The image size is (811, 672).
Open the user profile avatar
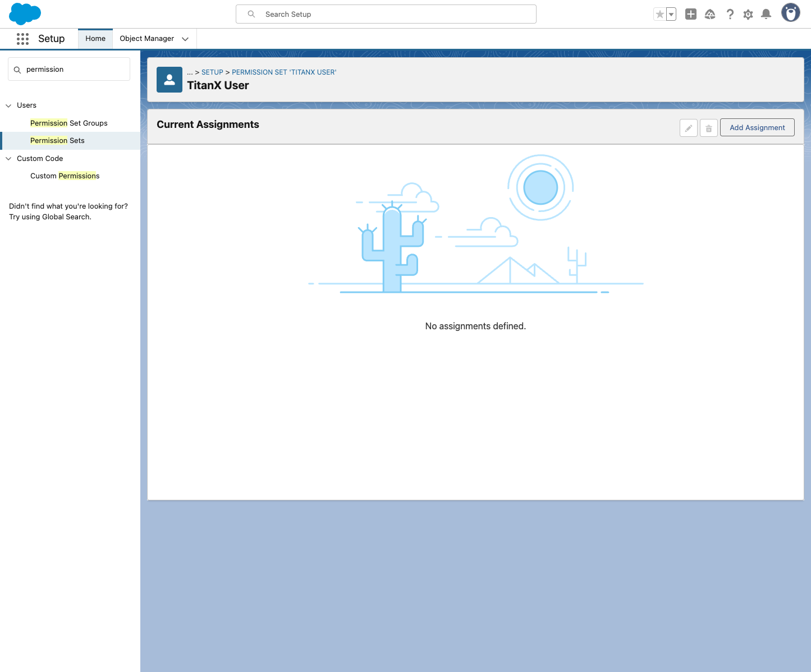(x=791, y=13)
